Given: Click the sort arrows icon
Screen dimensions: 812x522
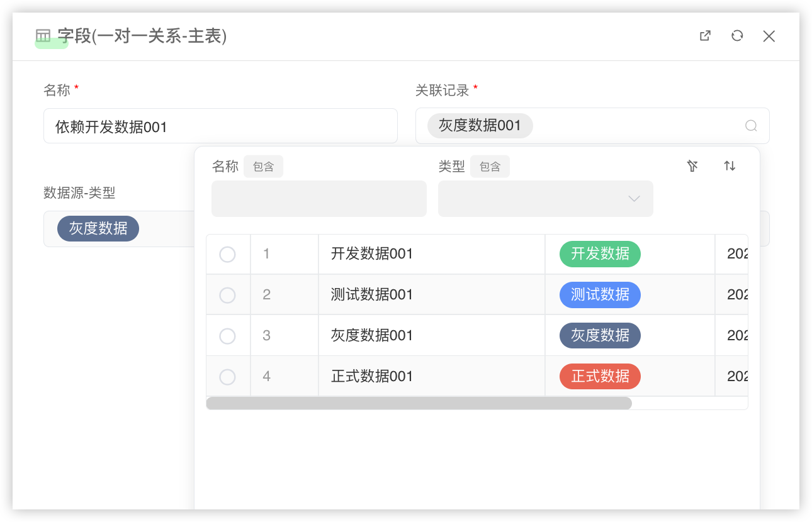Looking at the screenshot, I should pyautogui.click(x=730, y=166).
